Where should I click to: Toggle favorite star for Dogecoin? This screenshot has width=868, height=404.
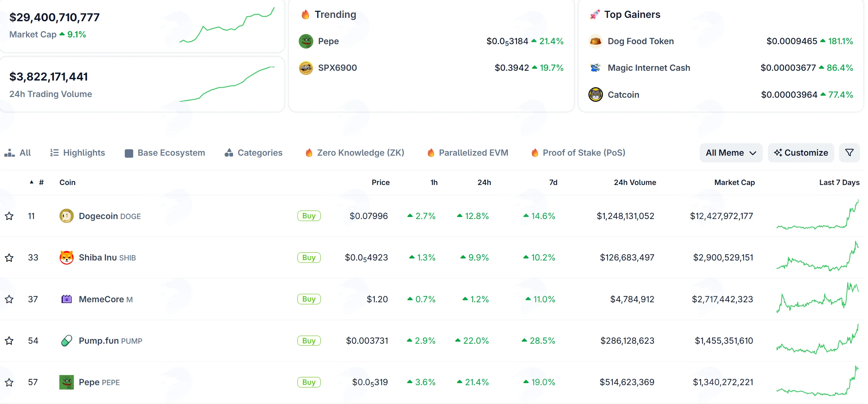pos(9,216)
